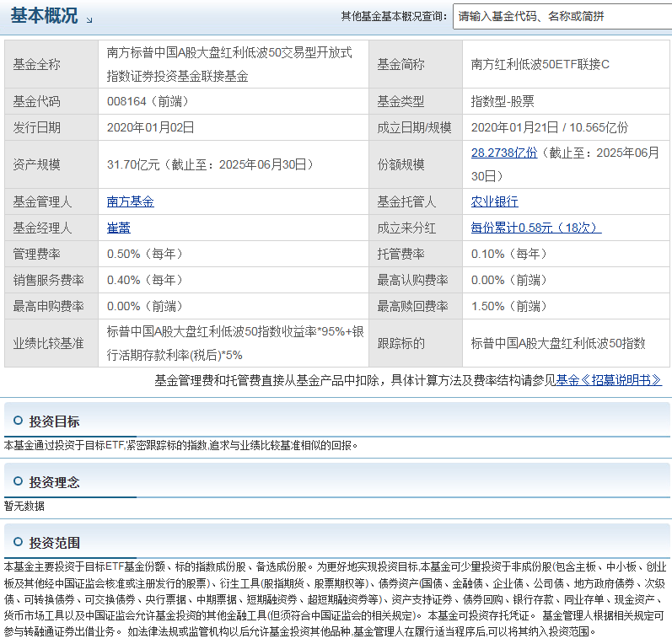The image size is (672, 644).
Task: Click the 资产规模 row label
Action: click(36, 164)
